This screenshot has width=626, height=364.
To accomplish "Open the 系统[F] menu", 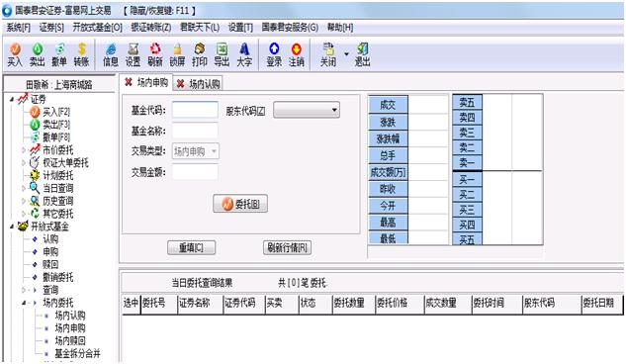I will [19, 28].
